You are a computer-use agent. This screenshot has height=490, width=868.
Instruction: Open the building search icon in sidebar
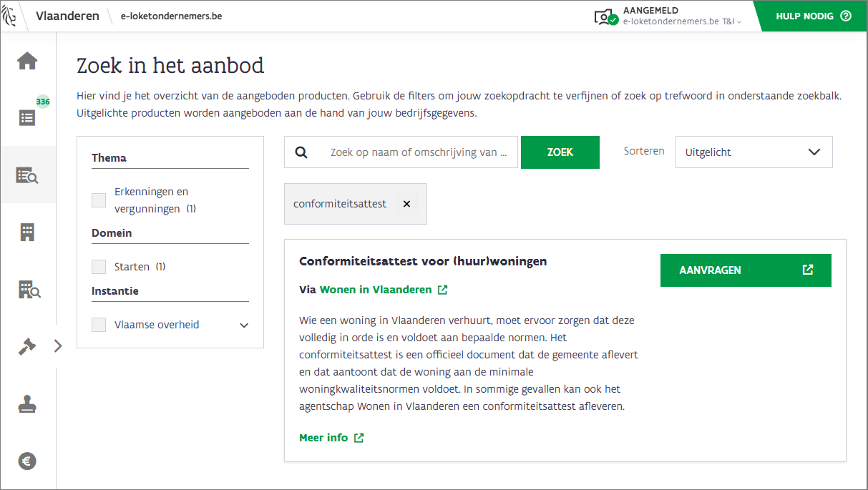pyautogui.click(x=29, y=290)
